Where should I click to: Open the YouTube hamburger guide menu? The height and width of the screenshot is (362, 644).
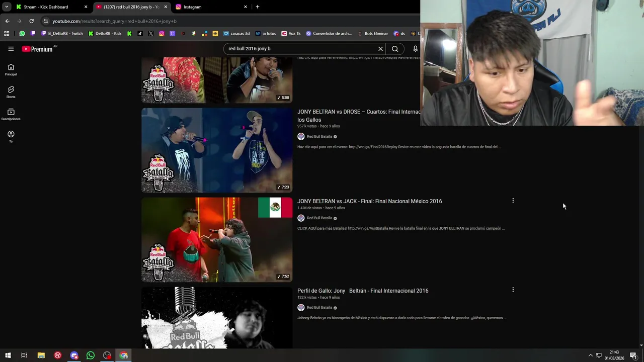click(11, 49)
